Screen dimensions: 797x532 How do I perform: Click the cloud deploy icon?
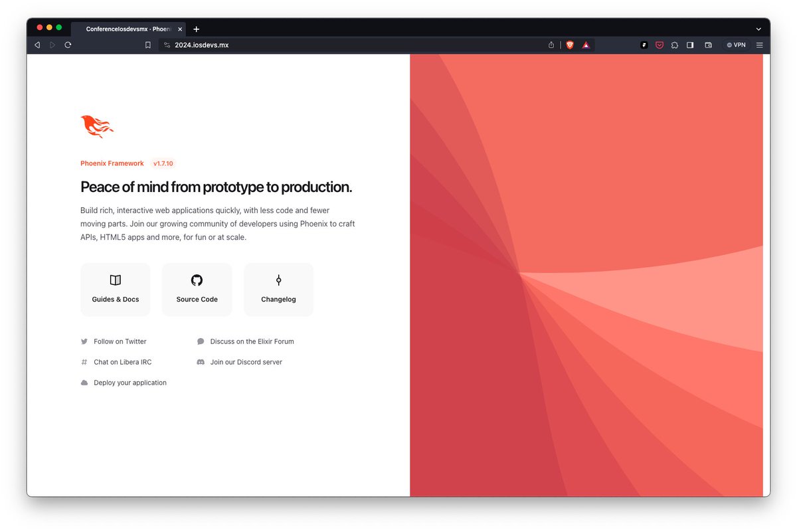click(84, 383)
